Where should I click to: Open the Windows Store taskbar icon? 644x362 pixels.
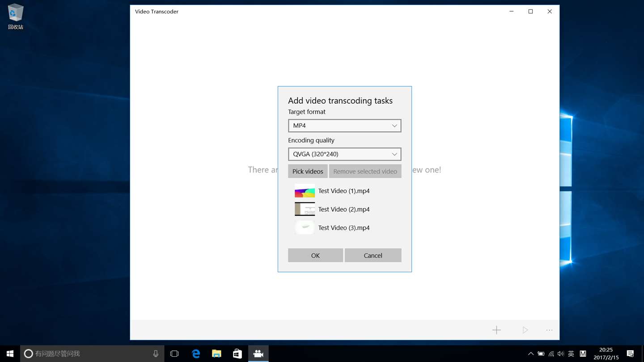[x=237, y=354]
